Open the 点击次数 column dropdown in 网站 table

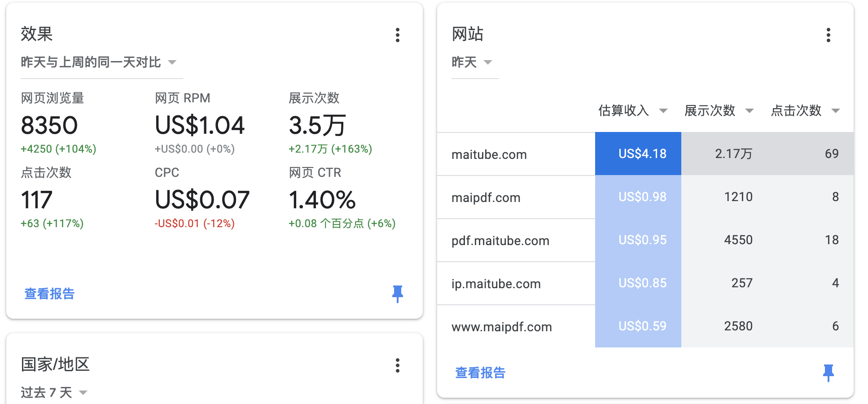(x=805, y=110)
